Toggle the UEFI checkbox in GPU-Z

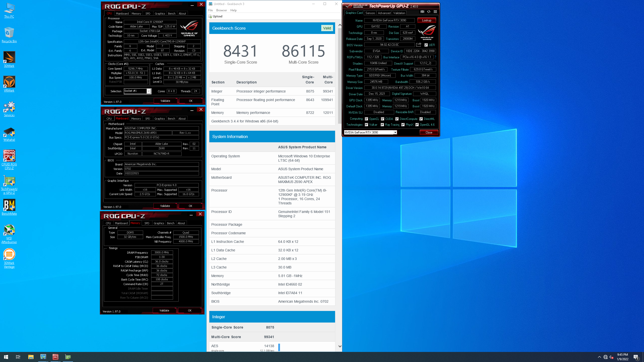click(426, 45)
